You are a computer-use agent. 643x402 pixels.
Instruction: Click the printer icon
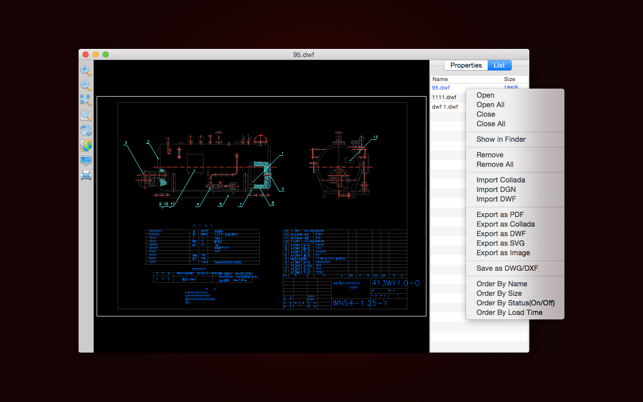coord(86,175)
